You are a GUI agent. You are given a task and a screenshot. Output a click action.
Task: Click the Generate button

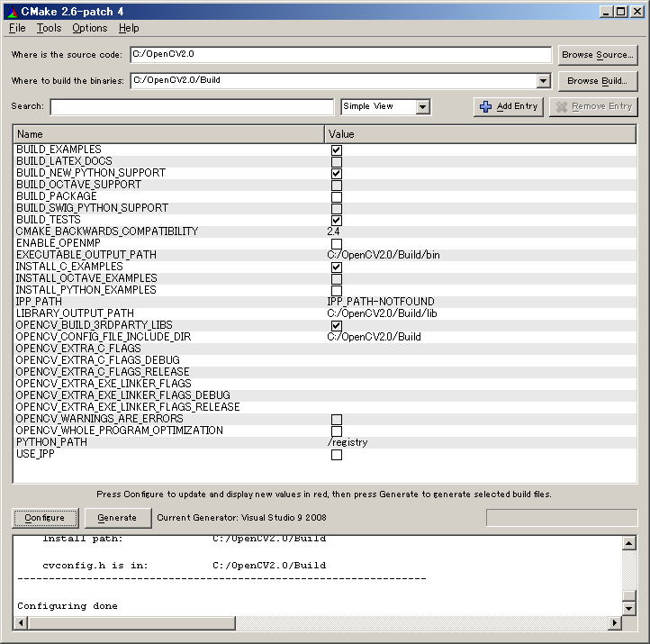tap(117, 518)
